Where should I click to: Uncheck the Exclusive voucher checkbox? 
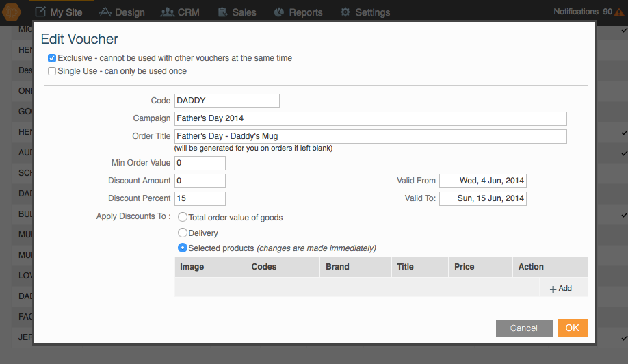[52, 58]
